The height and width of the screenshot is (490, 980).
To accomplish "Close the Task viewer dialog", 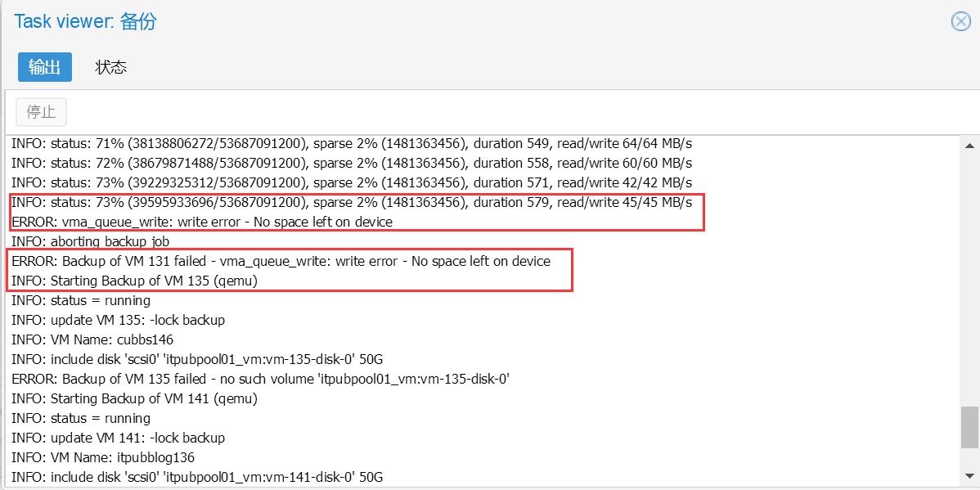I will 960,22.
